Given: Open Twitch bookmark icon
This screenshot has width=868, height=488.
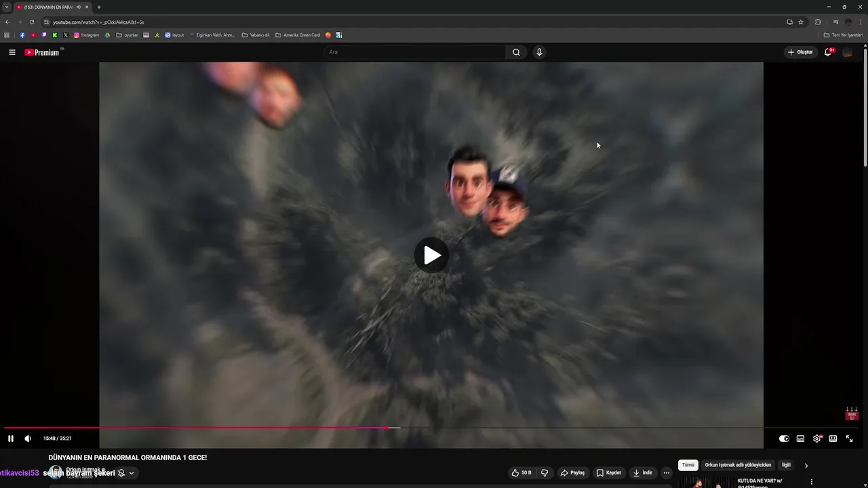Looking at the screenshot, I should tap(44, 35).
